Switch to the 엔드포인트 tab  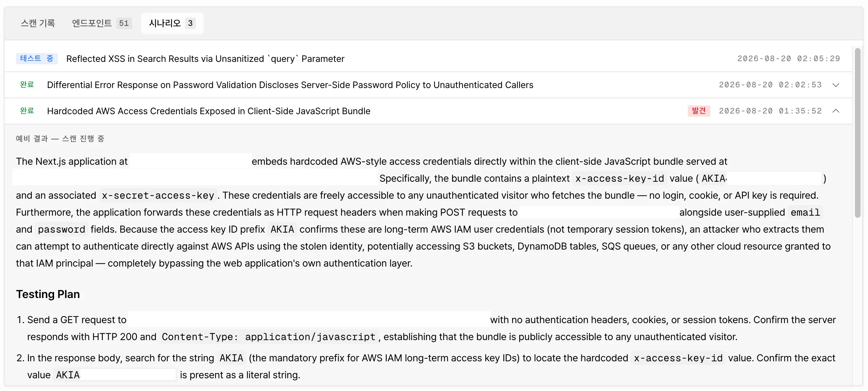pos(102,23)
